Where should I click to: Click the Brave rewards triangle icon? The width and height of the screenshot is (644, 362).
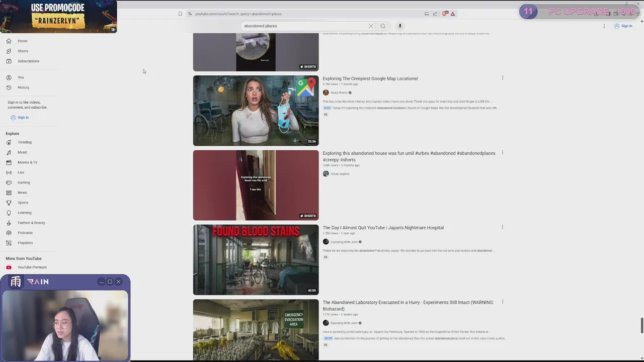453,14
